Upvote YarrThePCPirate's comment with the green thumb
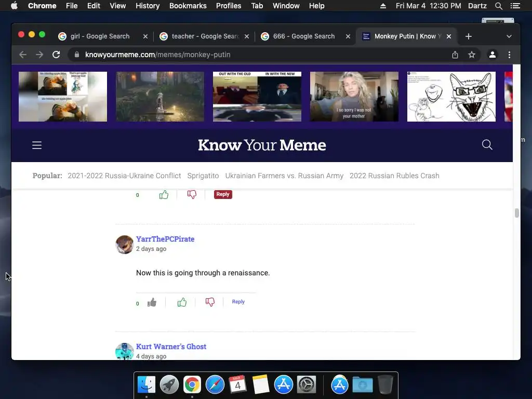This screenshot has width=532, height=399. point(182,302)
